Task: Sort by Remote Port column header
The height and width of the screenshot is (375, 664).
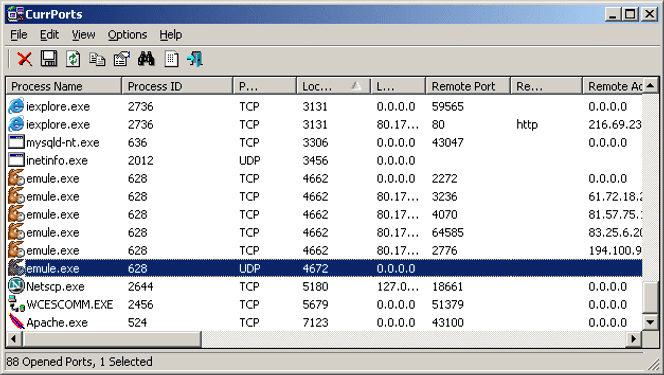Action: 468,86
